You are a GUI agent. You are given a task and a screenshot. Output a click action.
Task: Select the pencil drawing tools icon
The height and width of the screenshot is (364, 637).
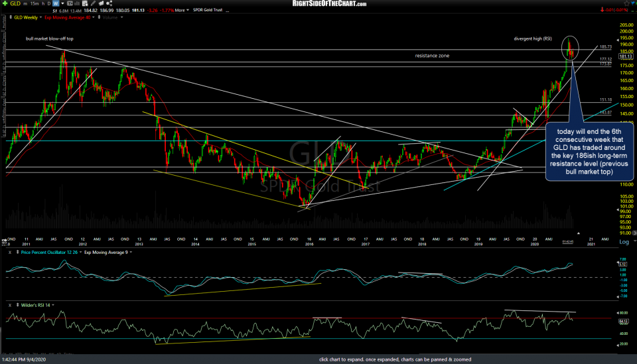pyautogui.click(x=93, y=3)
